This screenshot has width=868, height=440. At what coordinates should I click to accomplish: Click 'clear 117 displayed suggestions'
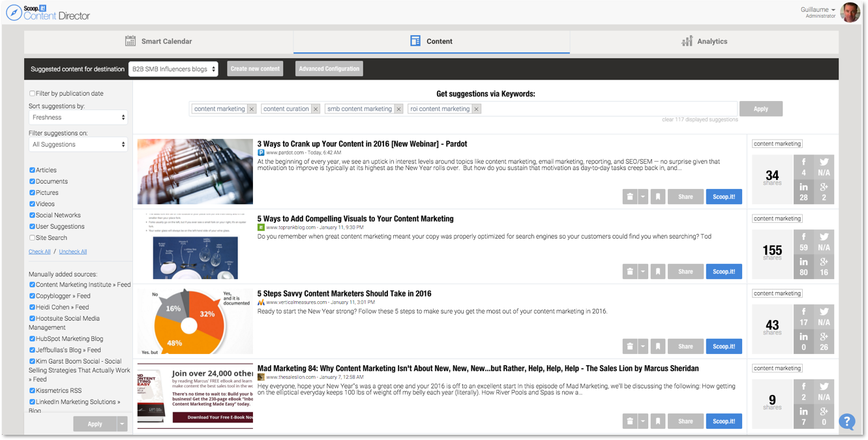pyautogui.click(x=700, y=120)
